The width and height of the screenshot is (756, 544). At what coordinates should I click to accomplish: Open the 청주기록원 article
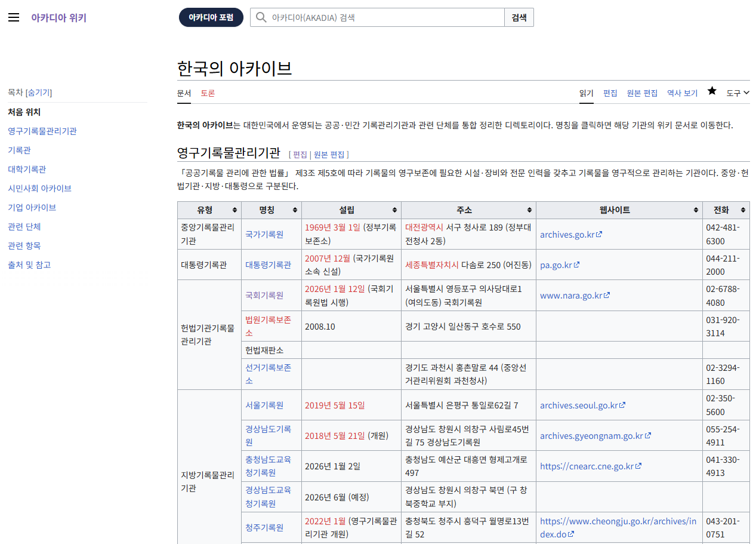coord(264,528)
